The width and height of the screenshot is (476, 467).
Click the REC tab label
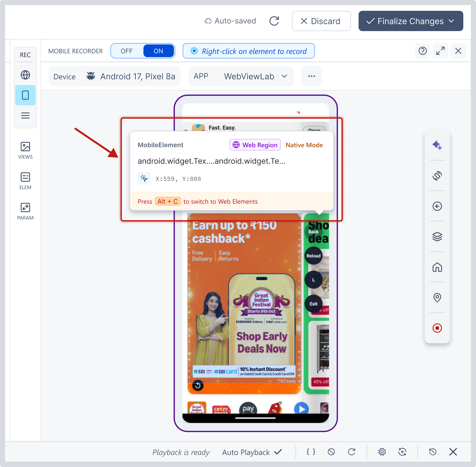pos(25,55)
